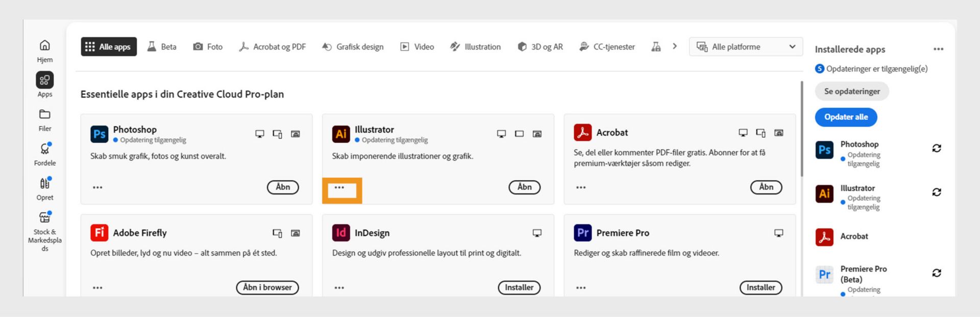Open Filer in the sidebar
980x317 pixels.
(45, 120)
